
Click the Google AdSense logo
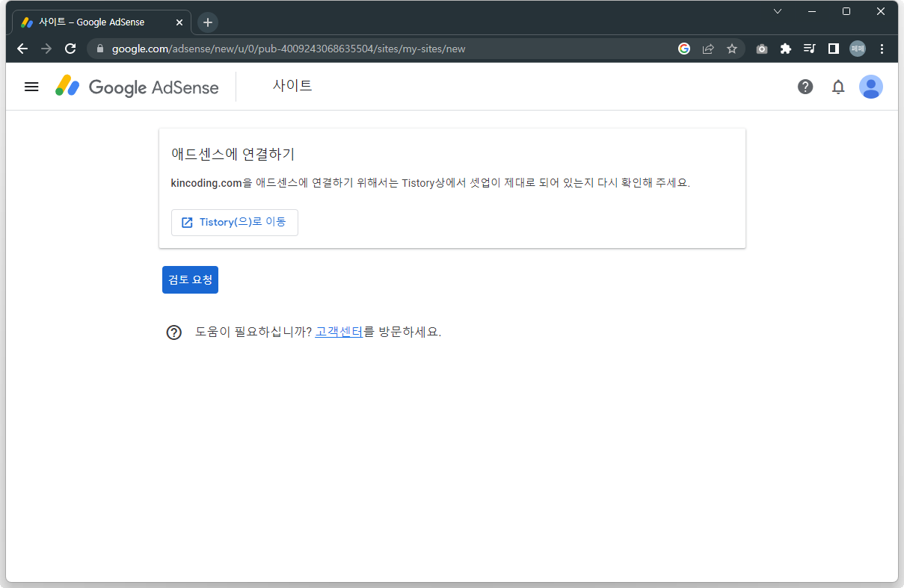tap(137, 87)
